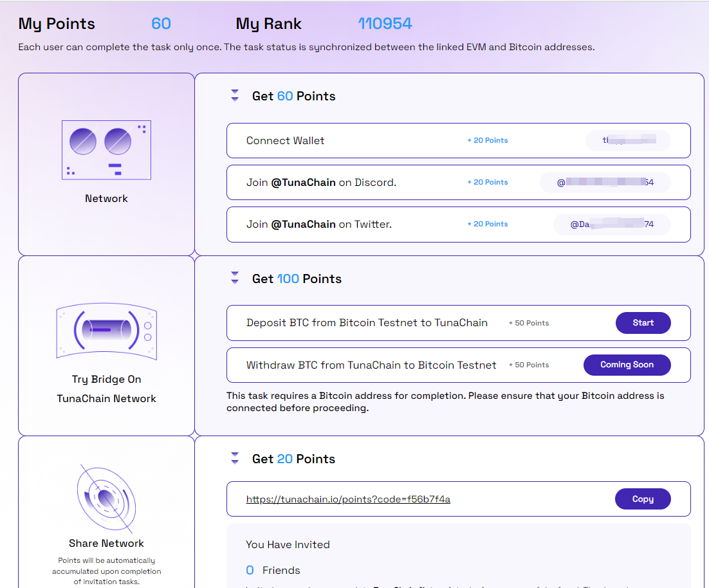Image resolution: width=709 pixels, height=588 pixels.
Task: Click the +20 Points label for Discord task
Action: [x=488, y=182]
